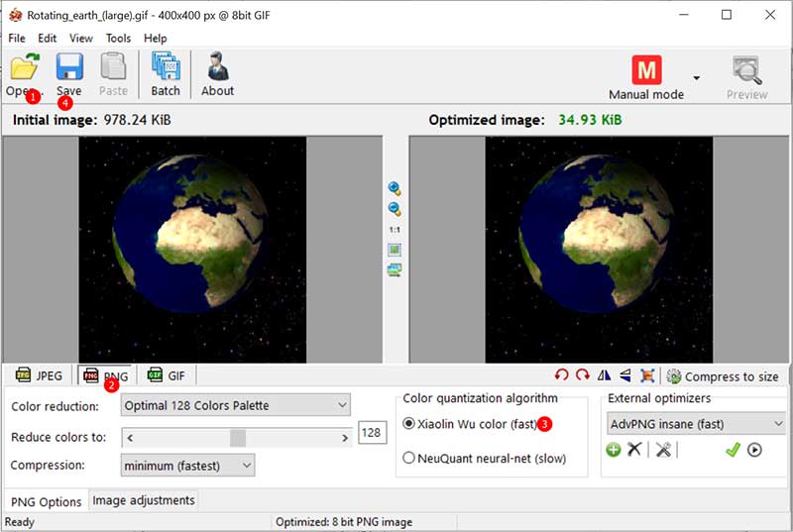Screen dimensions: 793x532
Task: Click the initial size value 978.24 KiB
Action: click(137, 120)
